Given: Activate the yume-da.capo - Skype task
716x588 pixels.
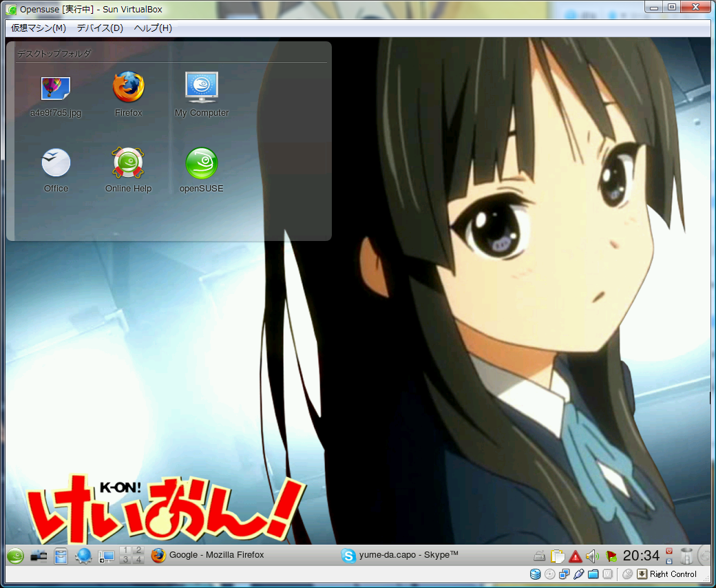Looking at the screenshot, I should click(400, 555).
